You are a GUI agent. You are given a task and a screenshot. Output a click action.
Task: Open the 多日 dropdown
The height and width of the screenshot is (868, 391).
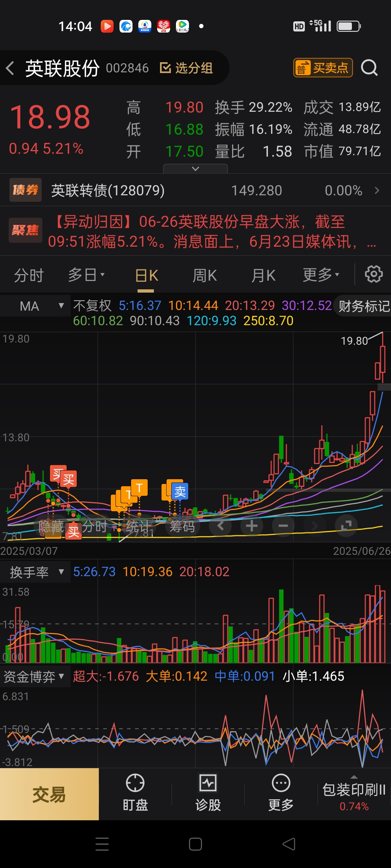click(x=86, y=275)
